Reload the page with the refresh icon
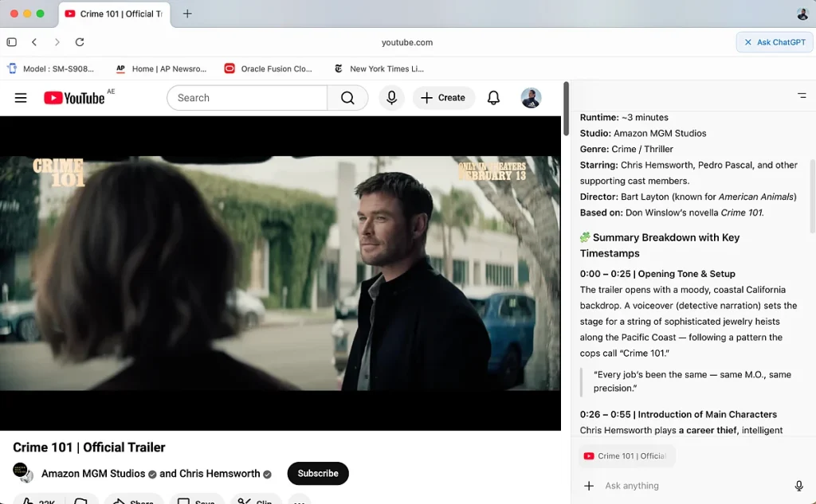This screenshot has height=504, width=816. [80, 42]
